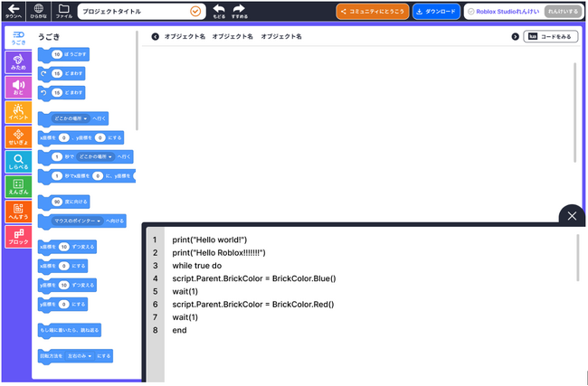Click the undo もどる arrow icon
588x386 pixels.
click(x=219, y=11)
